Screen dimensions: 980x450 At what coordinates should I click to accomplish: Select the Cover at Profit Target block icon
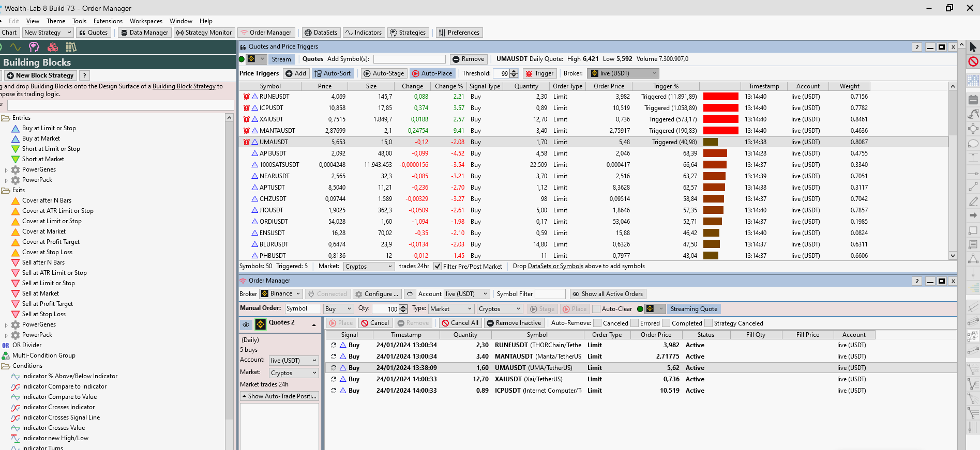click(16, 242)
